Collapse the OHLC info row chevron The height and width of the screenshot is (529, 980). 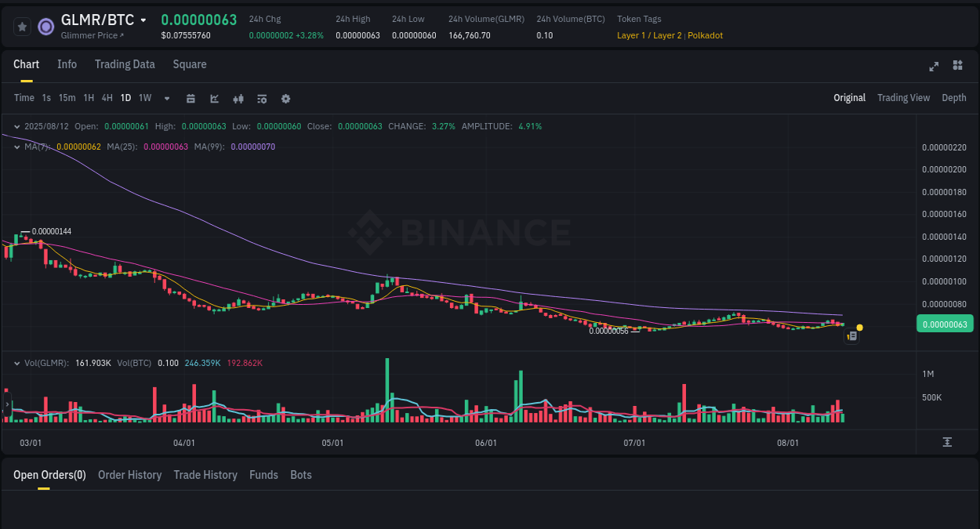tap(17, 125)
